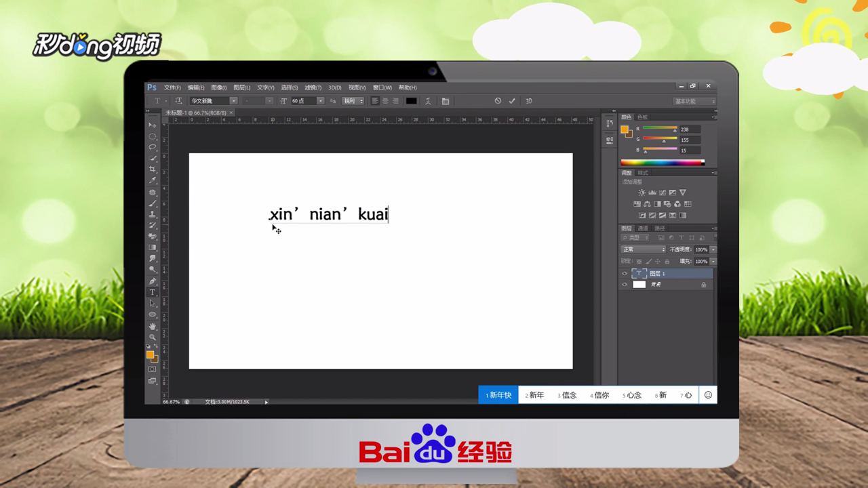The image size is (868, 488).
Task: Open the character and paragraph panels icon
Action: coord(446,101)
